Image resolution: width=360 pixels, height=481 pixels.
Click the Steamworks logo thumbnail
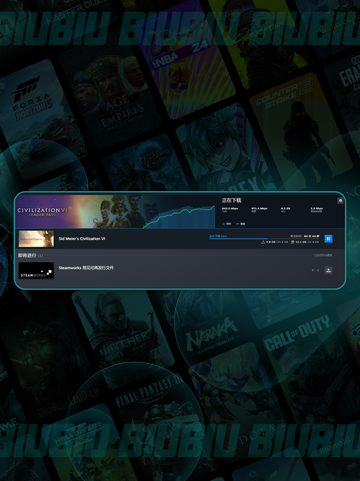[x=36, y=270]
